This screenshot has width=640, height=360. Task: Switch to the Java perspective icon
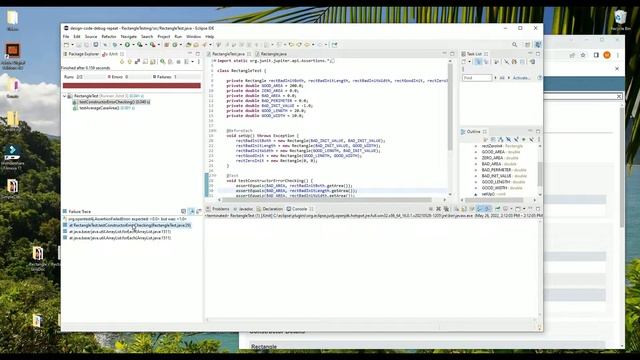(538, 44)
